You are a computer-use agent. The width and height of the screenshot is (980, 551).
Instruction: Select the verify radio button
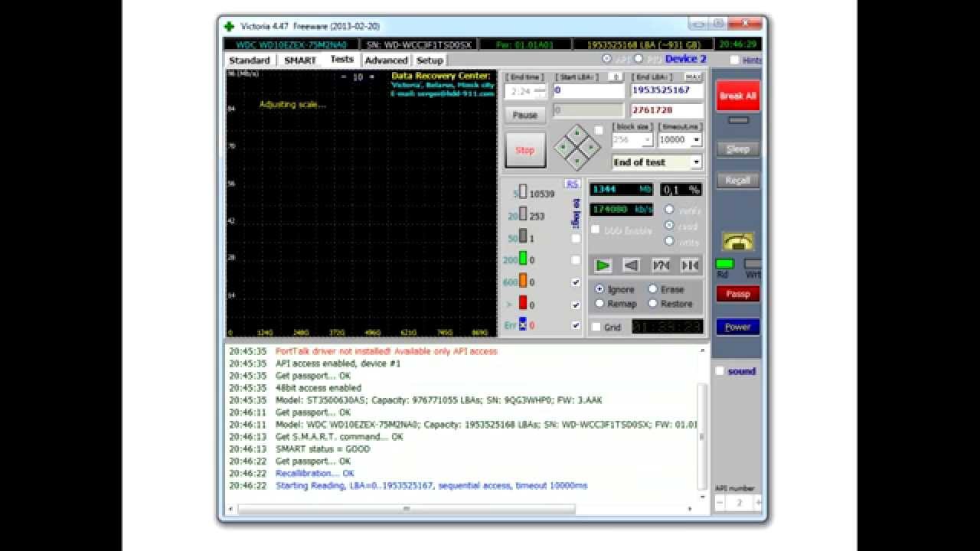tap(669, 210)
